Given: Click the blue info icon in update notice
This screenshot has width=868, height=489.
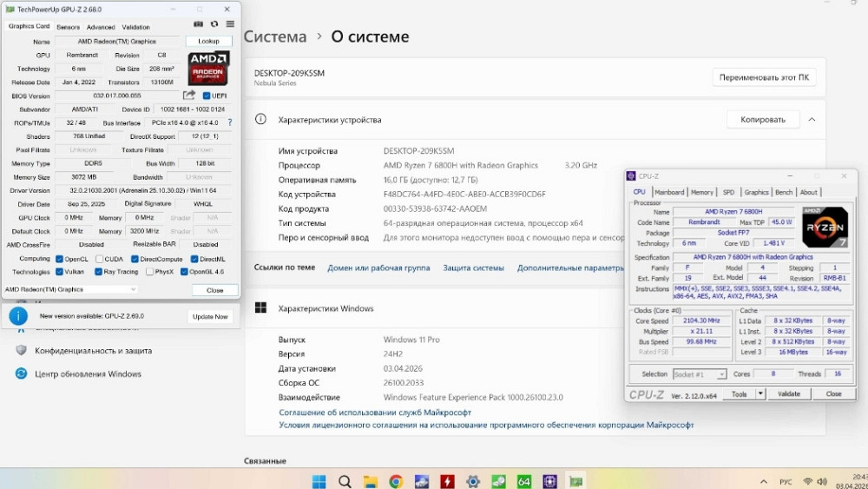Looking at the screenshot, I should (x=18, y=316).
